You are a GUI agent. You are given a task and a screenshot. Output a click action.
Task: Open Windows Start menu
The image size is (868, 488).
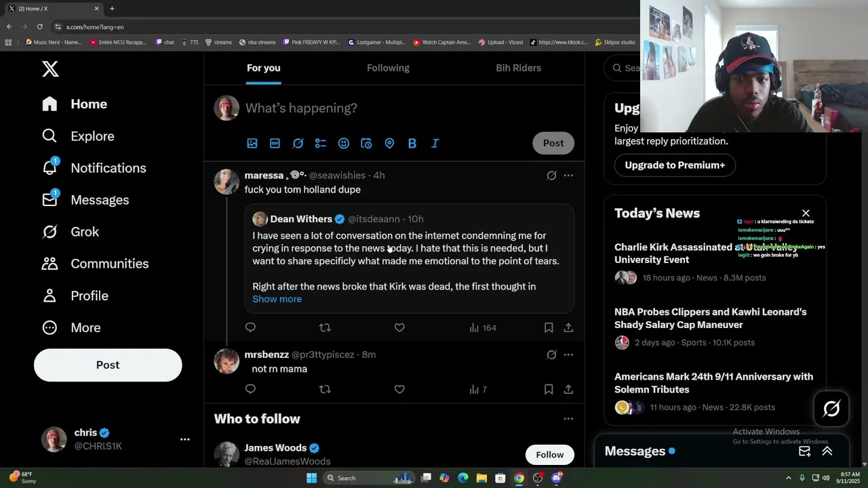311,478
